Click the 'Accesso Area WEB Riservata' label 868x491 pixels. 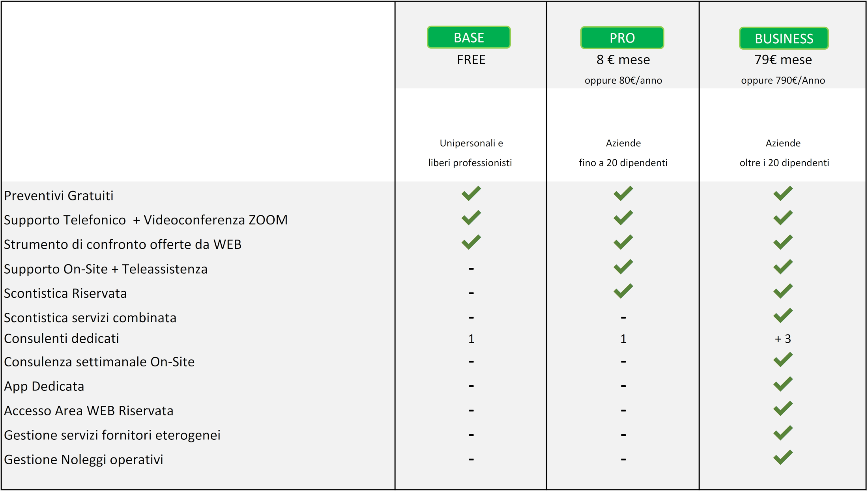[x=89, y=411]
